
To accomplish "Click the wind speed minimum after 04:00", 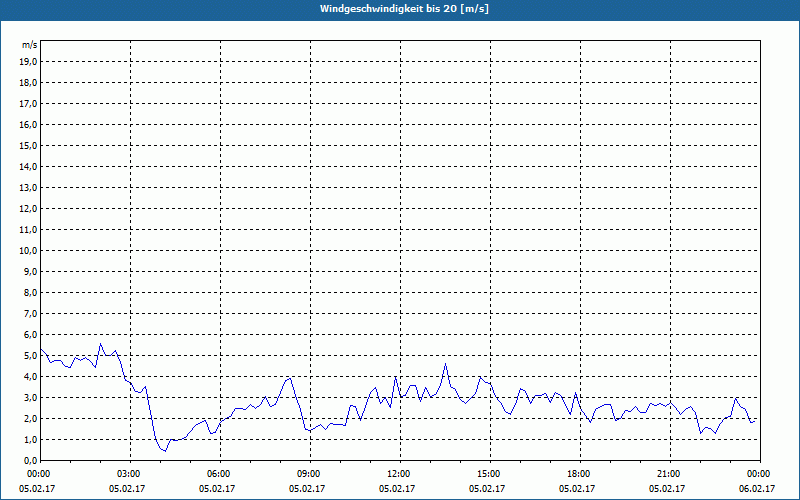I will tap(165, 451).
